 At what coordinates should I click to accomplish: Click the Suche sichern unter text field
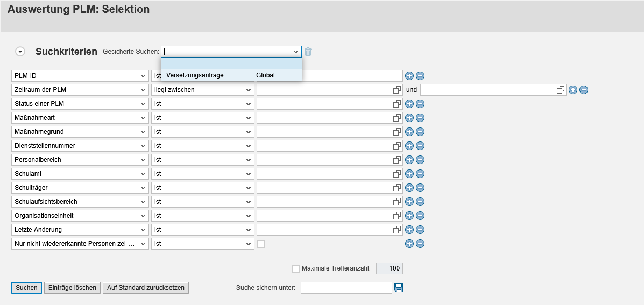pyautogui.click(x=346, y=288)
